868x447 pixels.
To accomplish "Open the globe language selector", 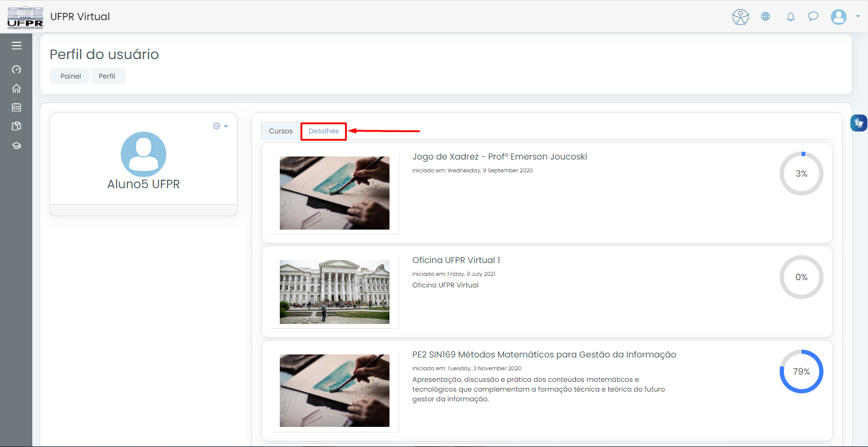I will (766, 17).
